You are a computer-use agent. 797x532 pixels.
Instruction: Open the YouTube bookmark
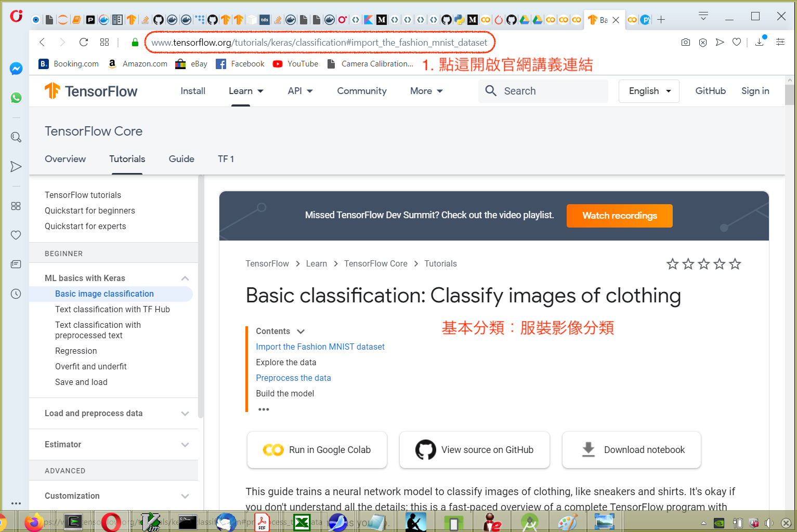[296, 64]
